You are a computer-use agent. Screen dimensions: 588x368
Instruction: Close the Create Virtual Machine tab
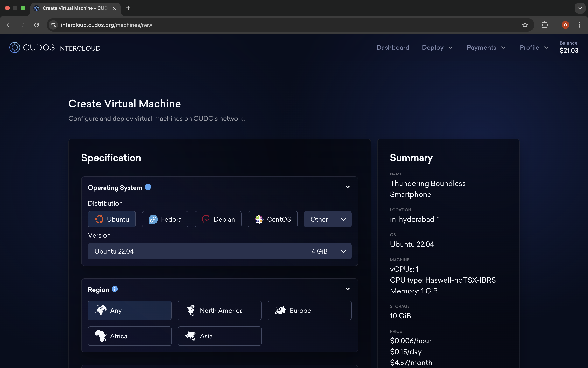pyautogui.click(x=114, y=8)
